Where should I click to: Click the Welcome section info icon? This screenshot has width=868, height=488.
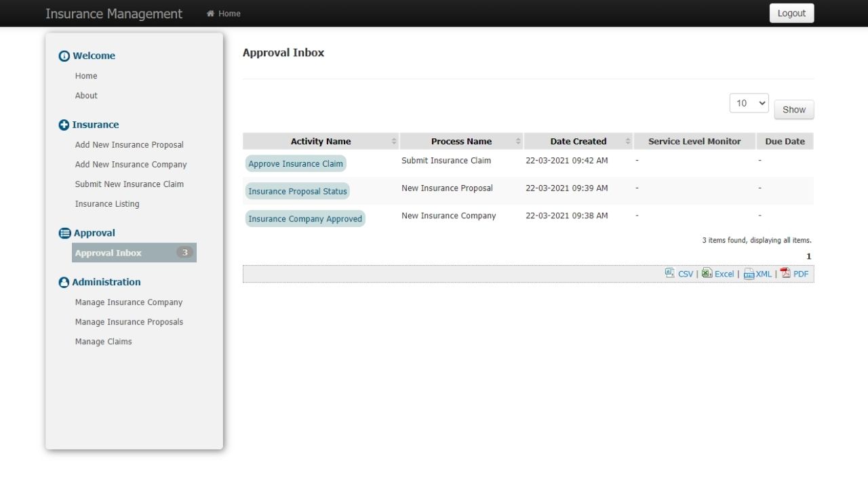(64, 56)
